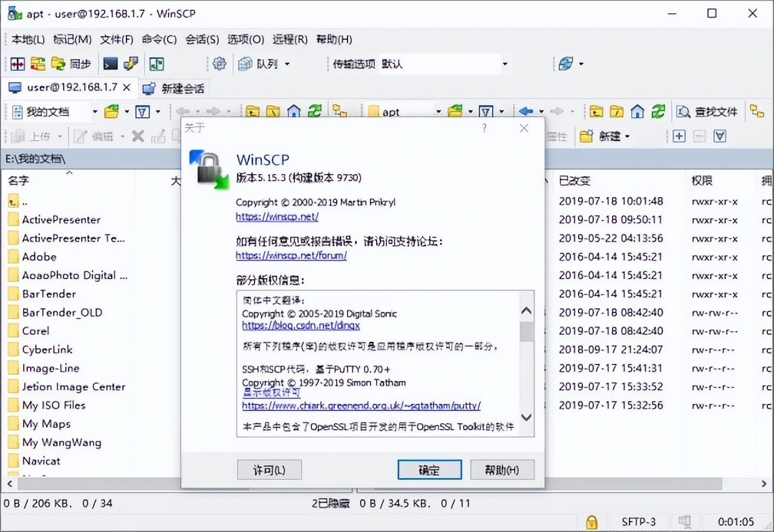Open the 选项(O) menu

point(246,39)
